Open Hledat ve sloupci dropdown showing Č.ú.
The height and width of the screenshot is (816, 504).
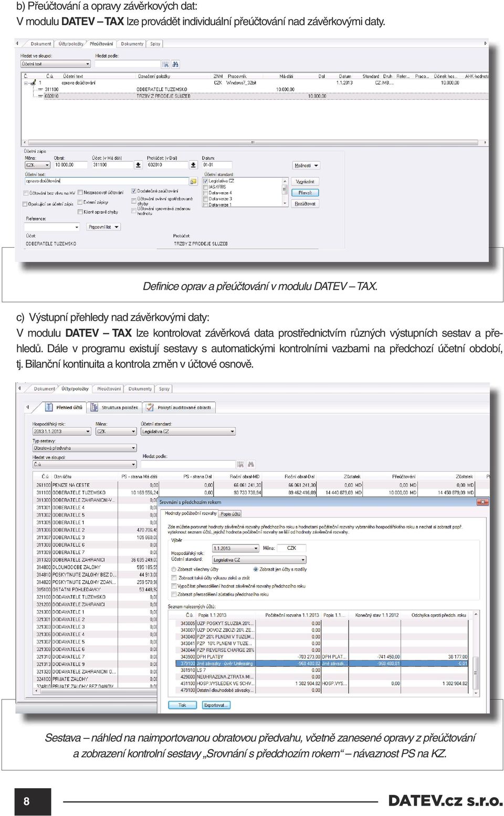(85, 465)
